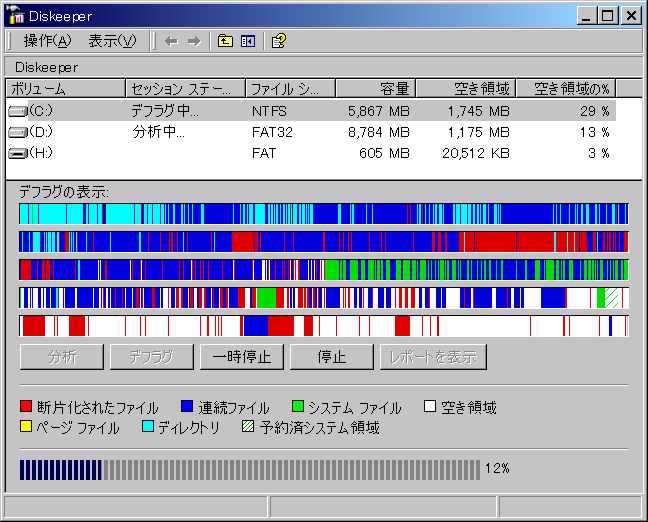Screen dimensions: 648x522
Task: Click the Diskeeper panel heading below the toolbar
Action: point(46,67)
